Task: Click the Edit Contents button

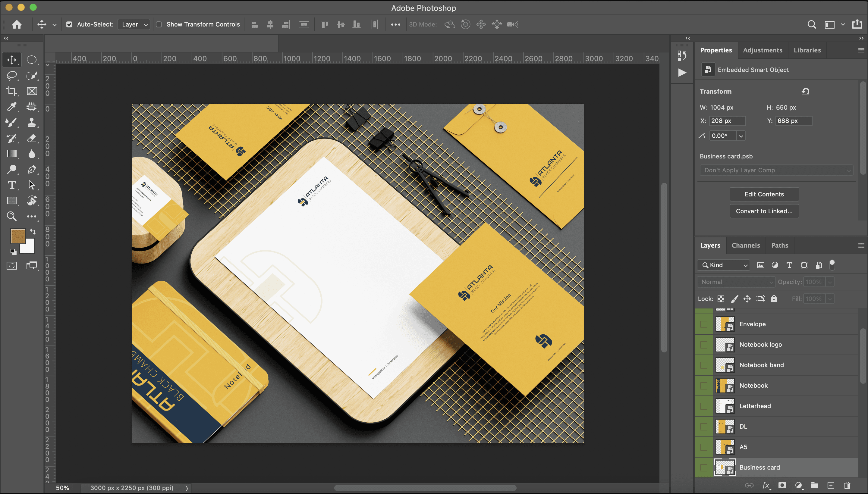Action: pos(764,194)
